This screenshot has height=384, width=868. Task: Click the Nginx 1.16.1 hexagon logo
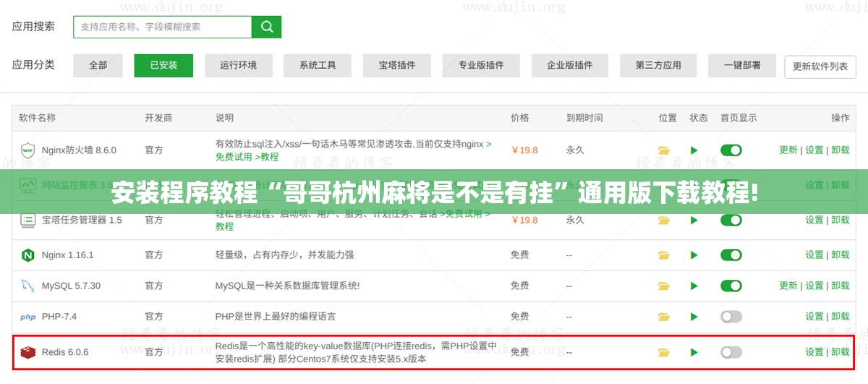(x=28, y=255)
